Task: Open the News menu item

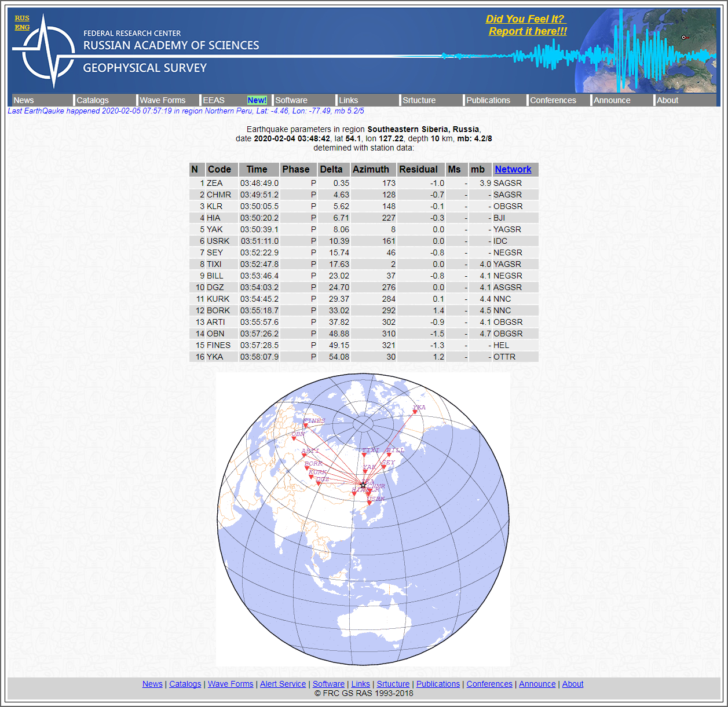Action: coord(24,100)
